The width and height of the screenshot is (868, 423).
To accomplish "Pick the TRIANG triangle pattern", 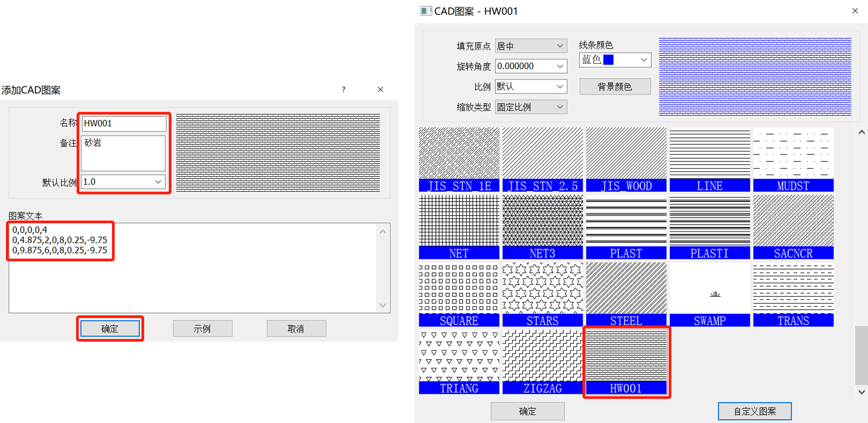I will [459, 362].
